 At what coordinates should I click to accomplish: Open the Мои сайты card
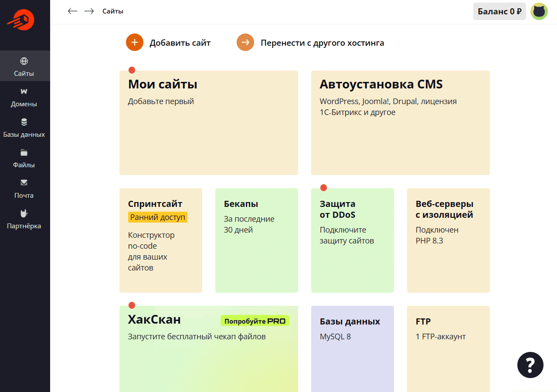coord(208,123)
